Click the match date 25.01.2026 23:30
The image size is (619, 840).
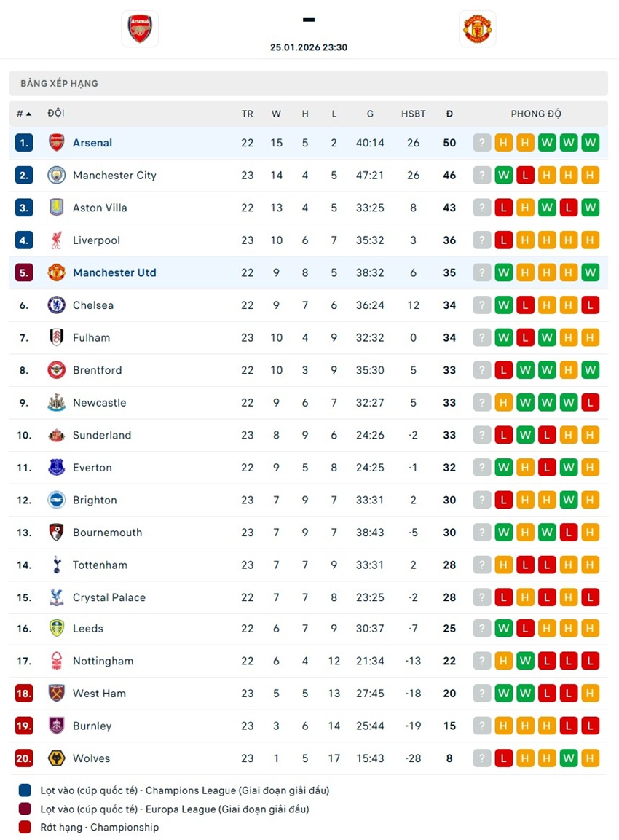[x=309, y=47]
